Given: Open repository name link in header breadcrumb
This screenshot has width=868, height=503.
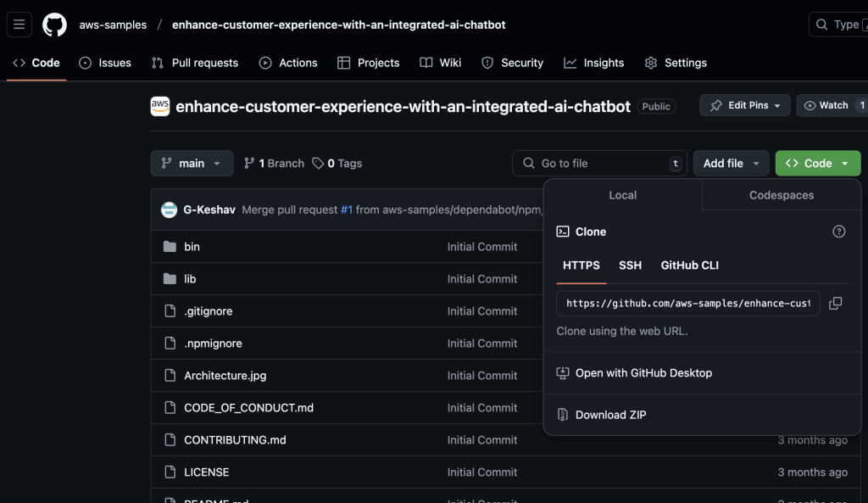Looking at the screenshot, I should tap(338, 25).
